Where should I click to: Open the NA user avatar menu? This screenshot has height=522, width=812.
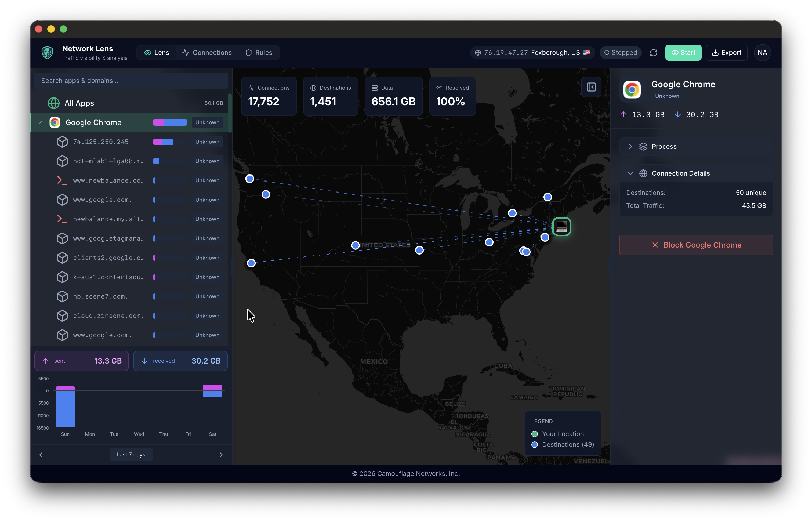762,53
